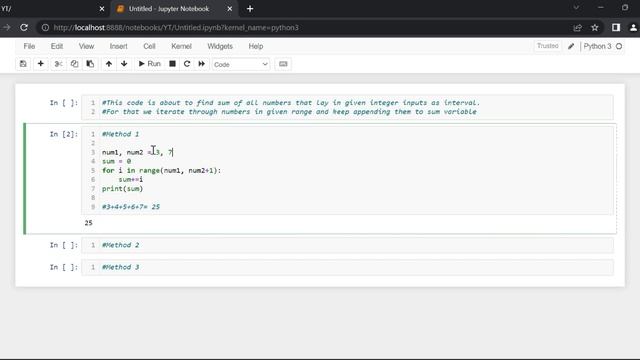Open the browser profile icon
Screen dimensions: 640x360
point(633,27)
